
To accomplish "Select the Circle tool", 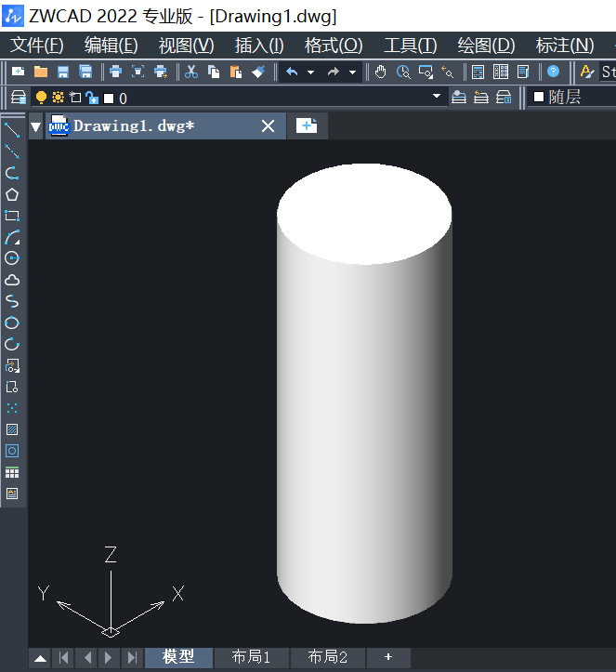I will coord(12,258).
